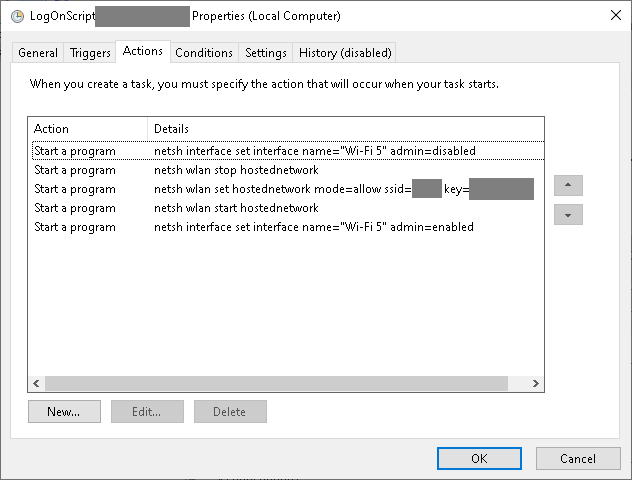The image size is (632, 480).
Task: Select the Actions tab
Action: coord(142,52)
